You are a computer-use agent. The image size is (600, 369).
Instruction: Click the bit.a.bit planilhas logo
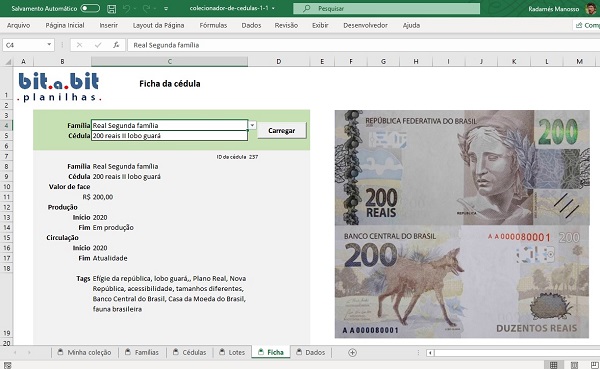[x=59, y=87]
